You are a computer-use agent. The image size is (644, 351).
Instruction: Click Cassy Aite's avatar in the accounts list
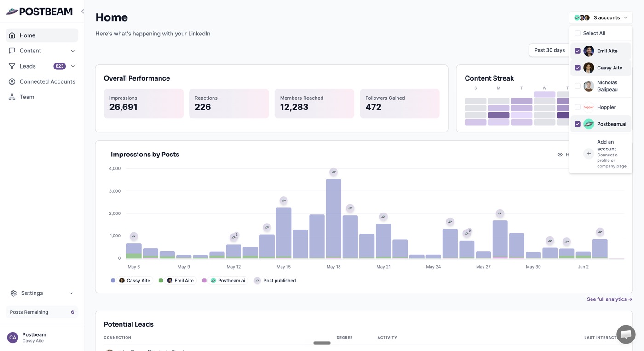point(589,68)
